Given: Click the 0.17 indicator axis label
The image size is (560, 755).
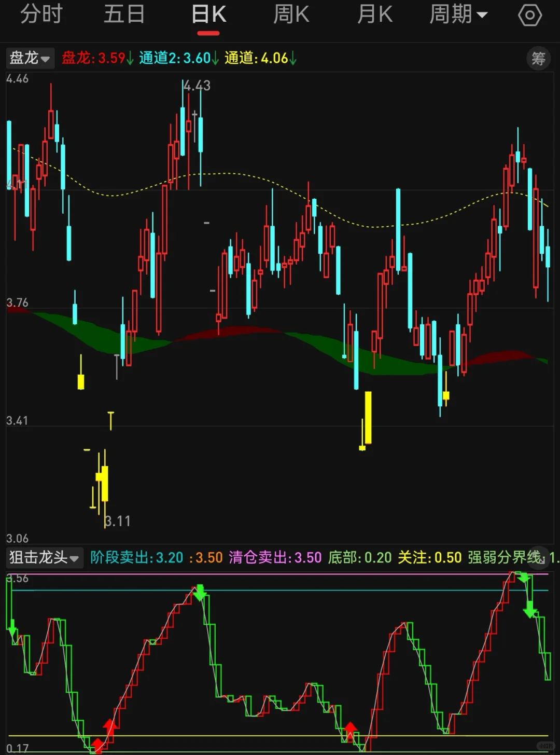Looking at the screenshot, I should click(x=18, y=749).
